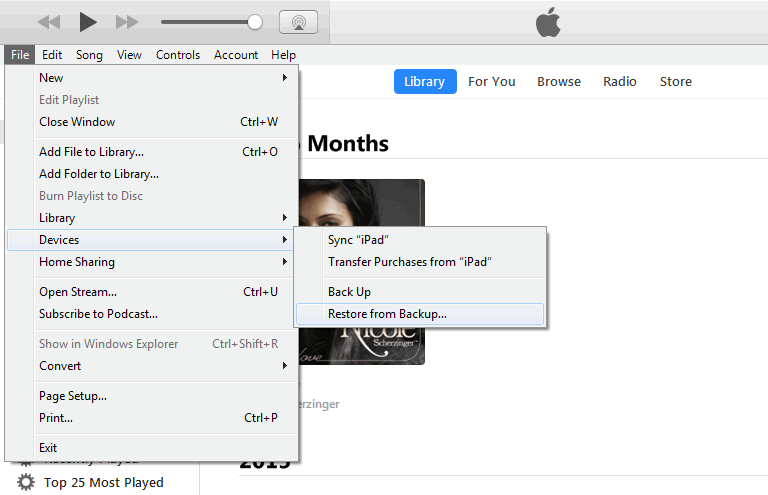Go to the Store tab
Image resolution: width=768 pixels, height=495 pixels.
click(675, 82)
